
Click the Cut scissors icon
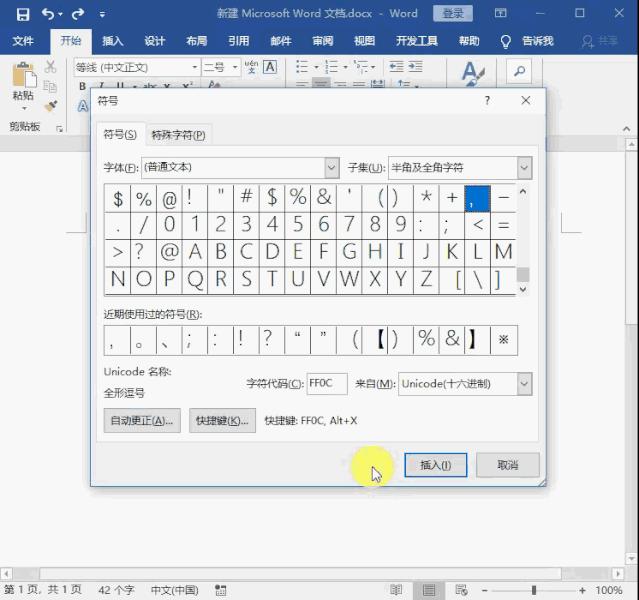coord(51,67)
